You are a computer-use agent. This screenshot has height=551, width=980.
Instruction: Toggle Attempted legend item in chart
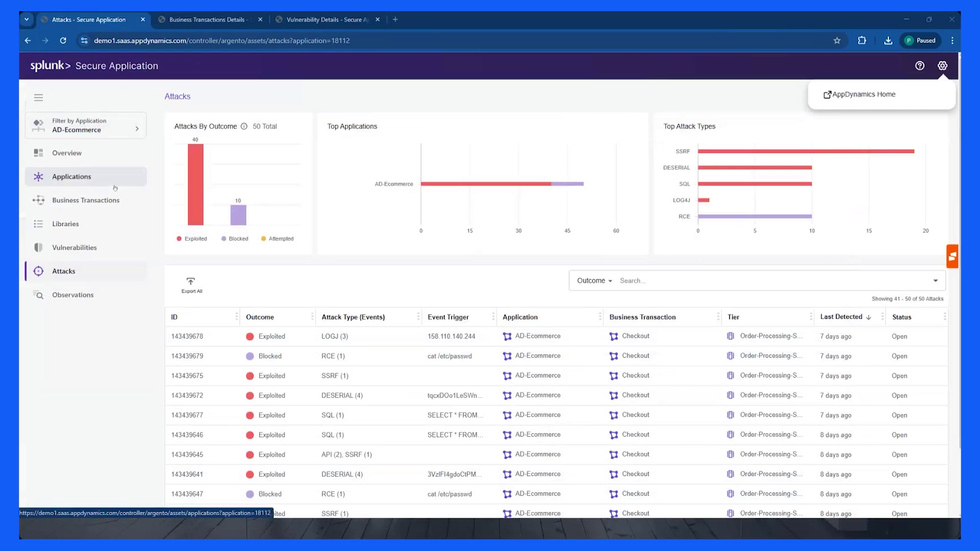277,239
